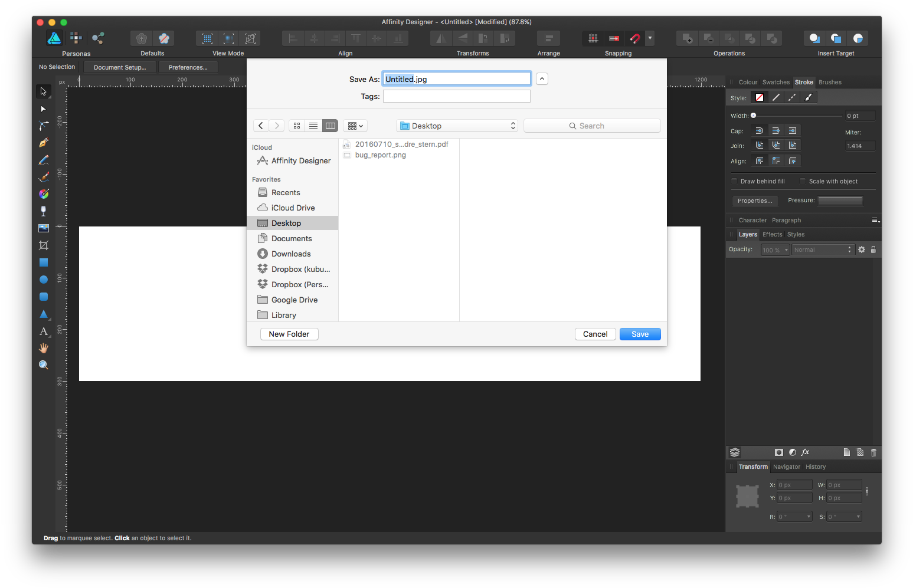913x588 pixels.
Task: Select the Vector Brush tool
Action: pos(44,177)
